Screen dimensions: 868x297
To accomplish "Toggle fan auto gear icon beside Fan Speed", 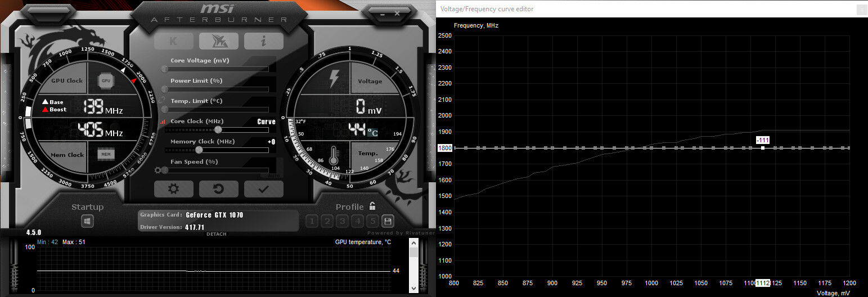I will [x=158, y=170].
